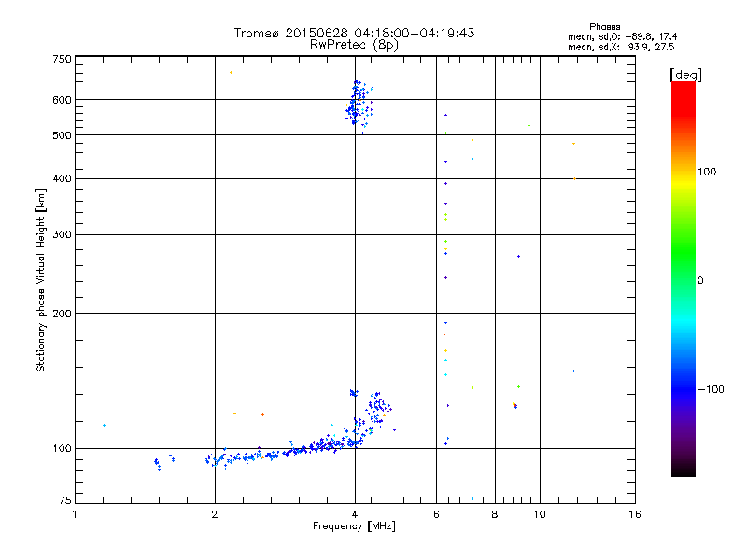Click the y-axis tick label '100'
This screenshot has height=560, width=747.
pos(62,448)
